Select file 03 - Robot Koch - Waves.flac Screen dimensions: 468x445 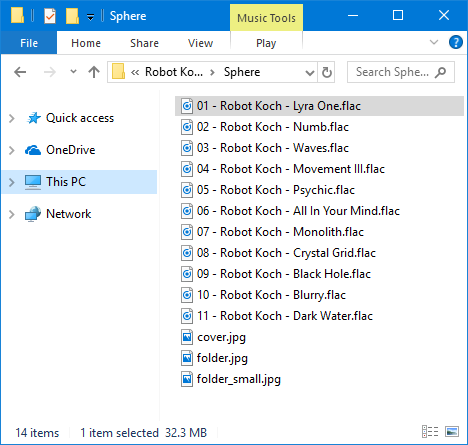point(273,148)
